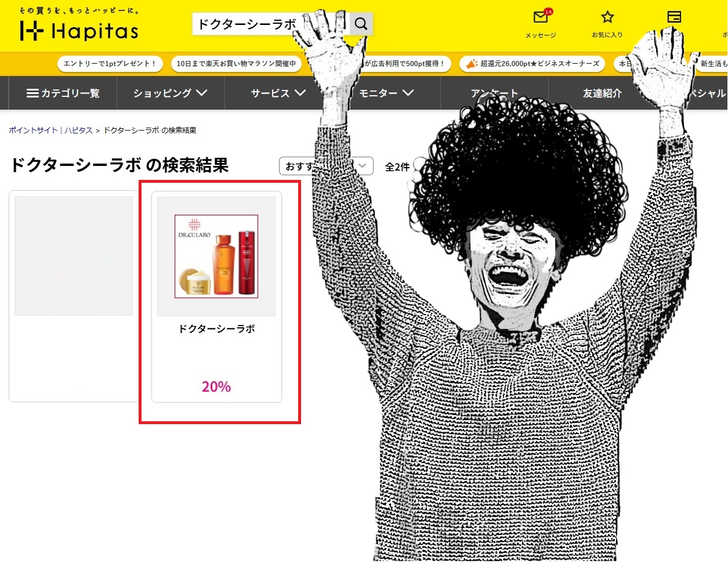Click the passbook icon in header

tap(674, 17)
